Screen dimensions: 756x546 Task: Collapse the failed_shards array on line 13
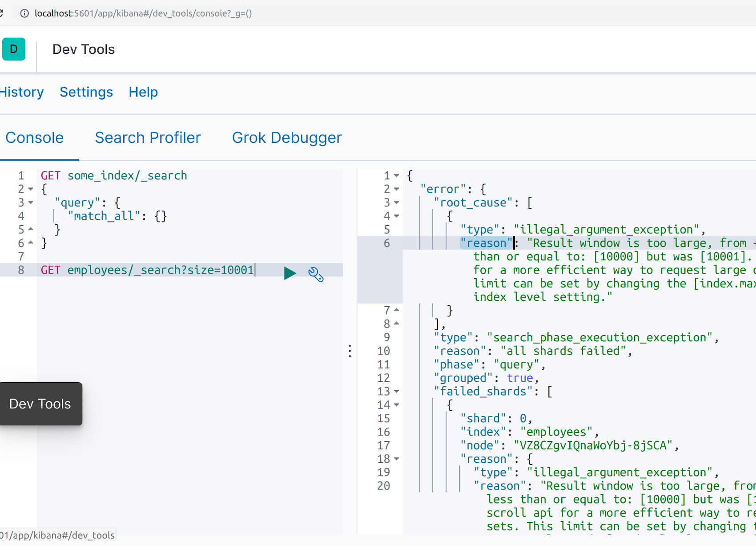click(397, 391)
